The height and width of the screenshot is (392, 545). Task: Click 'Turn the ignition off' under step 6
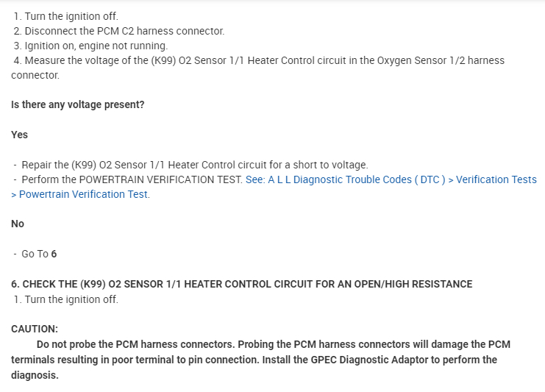coord(71,299)
